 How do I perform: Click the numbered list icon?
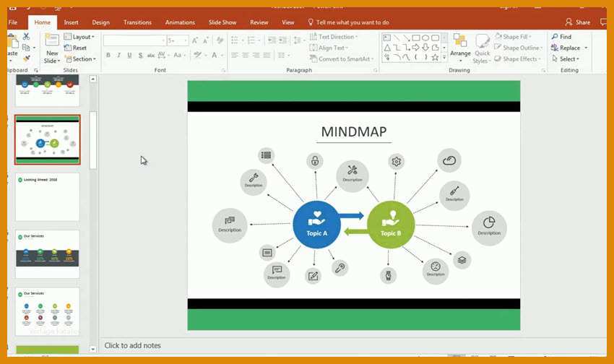point(251,40)
